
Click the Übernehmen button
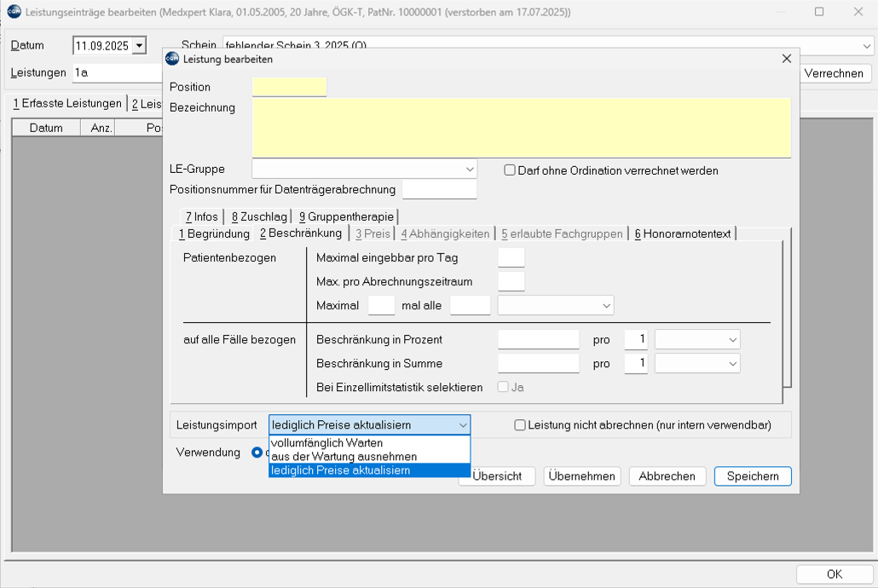(x=581, y=476)
